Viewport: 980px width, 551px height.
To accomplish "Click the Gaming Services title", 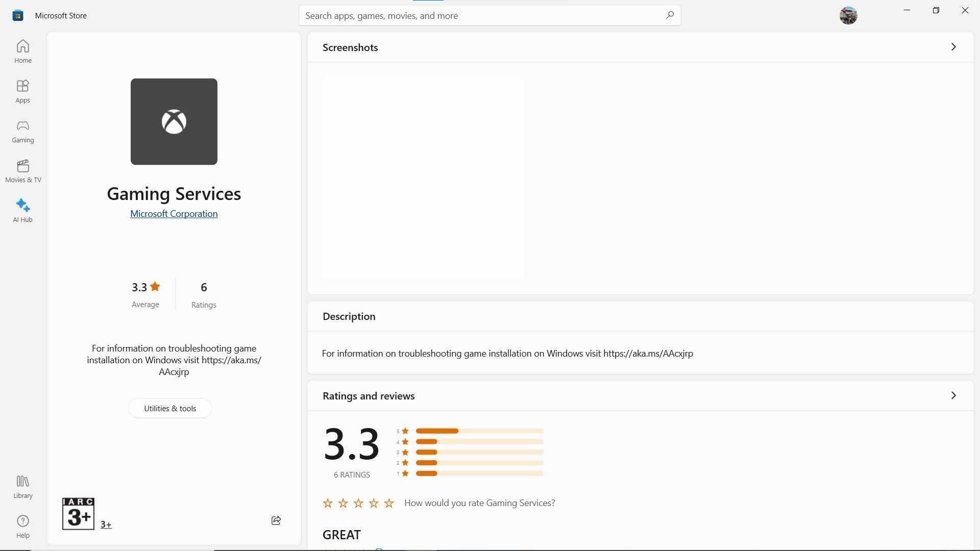I will pyautogui.click(x=174, y=194).
